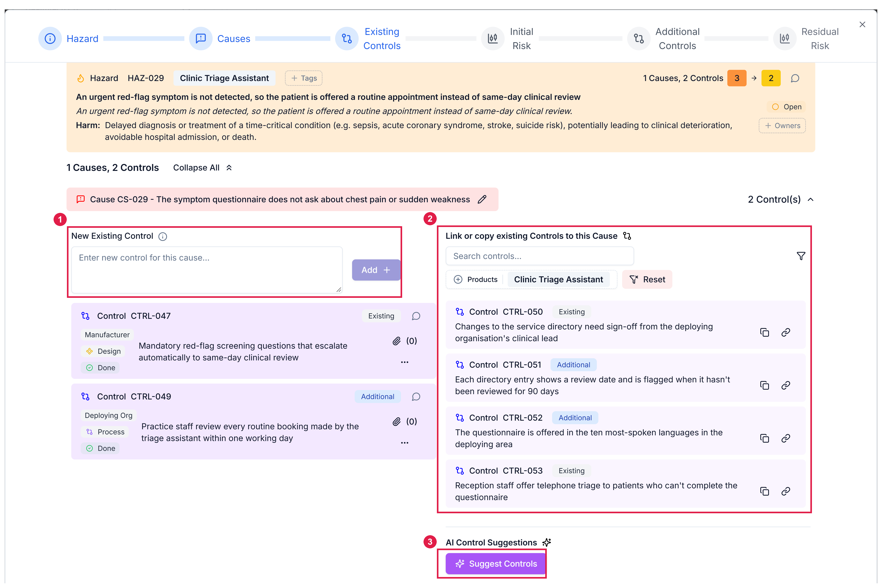882x588 pixels.
Task: Add Tags to the hazard
Action: tap(303, 78)
